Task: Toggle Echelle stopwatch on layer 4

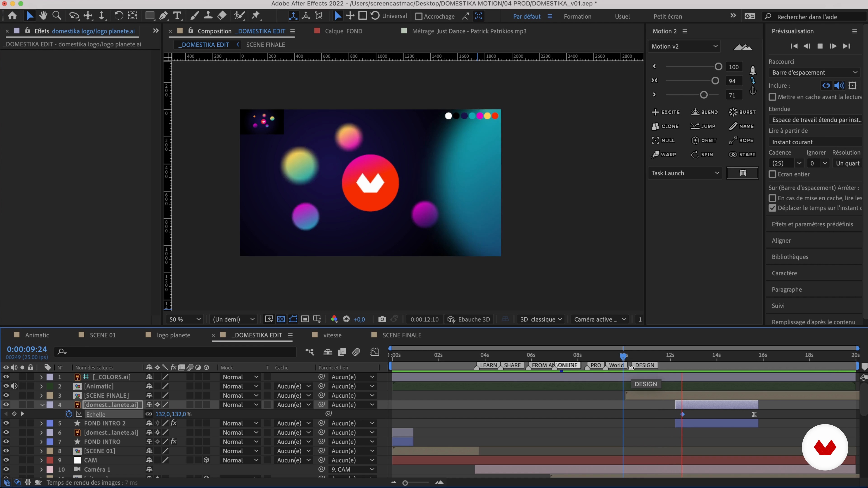Action: click(69, 414)
